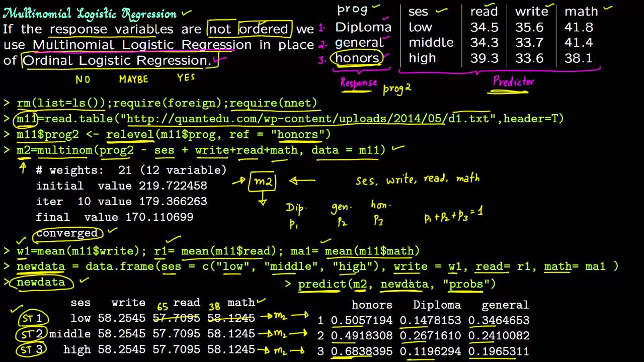
Task: Click math value 41.8 in low row
Action: point(579,27)
